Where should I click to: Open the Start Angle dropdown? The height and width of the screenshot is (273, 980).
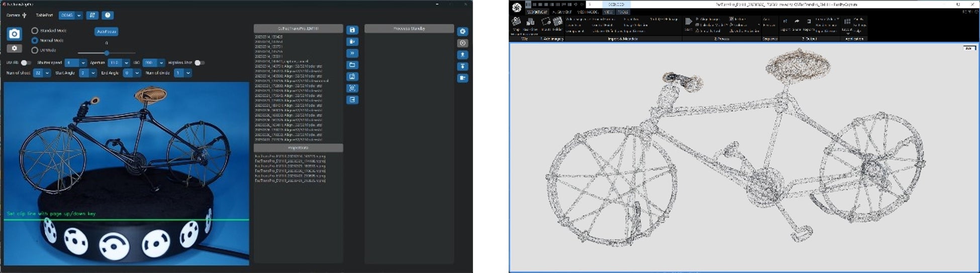87,73
